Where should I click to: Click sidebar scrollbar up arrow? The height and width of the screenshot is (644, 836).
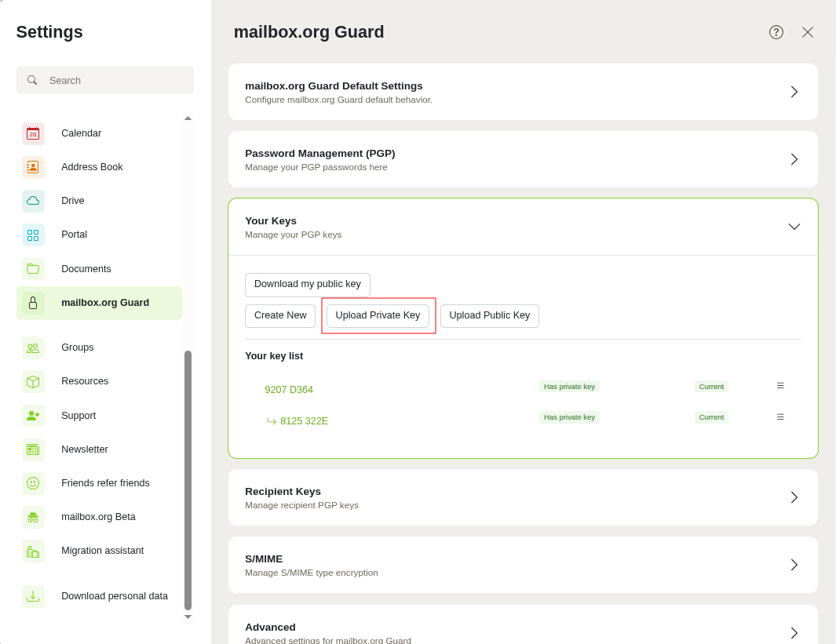(x=188, y=118)
